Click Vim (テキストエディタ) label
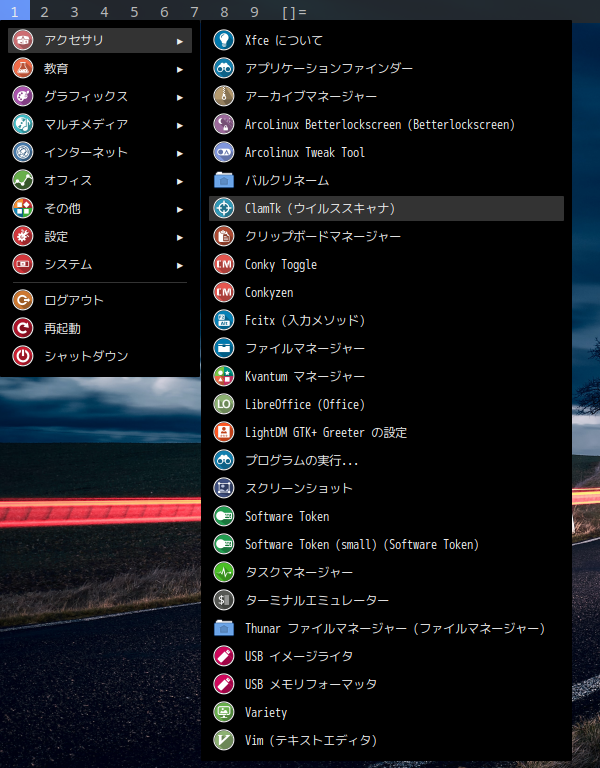600x768 pixels. 311,740
